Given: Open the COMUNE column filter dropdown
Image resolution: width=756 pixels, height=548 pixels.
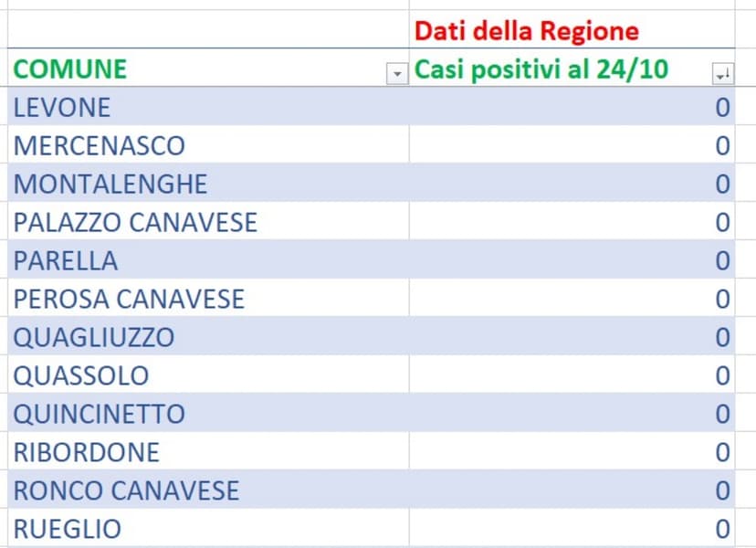Looking at the screenshot, I should pos(396,75).
